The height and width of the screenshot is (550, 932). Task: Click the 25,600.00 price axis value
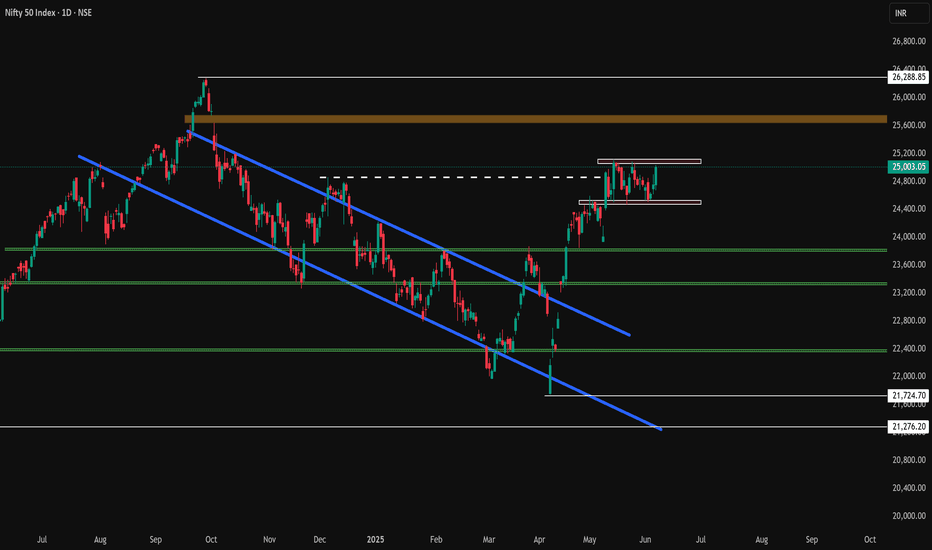(x=909, y=125)
